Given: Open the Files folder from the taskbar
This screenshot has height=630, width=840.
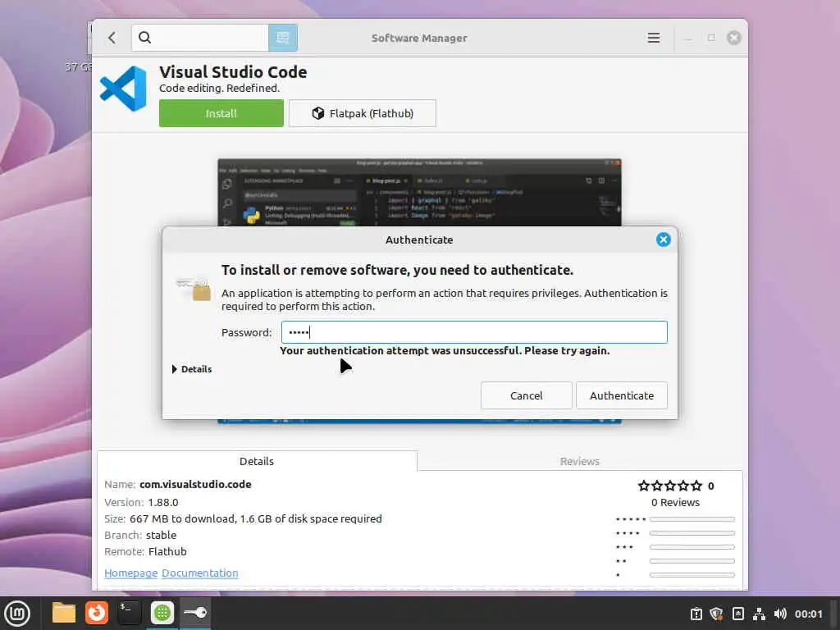Looking at the screenshot, I should (64, 613).
